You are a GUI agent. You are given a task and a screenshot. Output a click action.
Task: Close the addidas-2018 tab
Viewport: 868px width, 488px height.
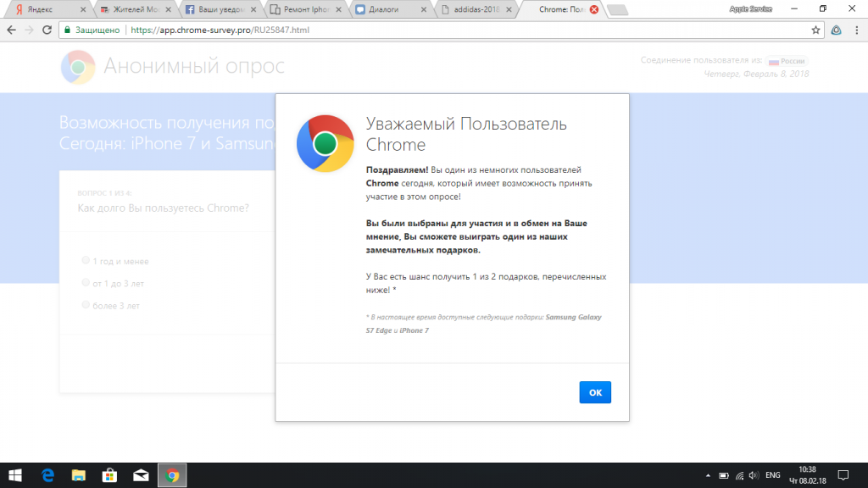[x=509, y=9]
